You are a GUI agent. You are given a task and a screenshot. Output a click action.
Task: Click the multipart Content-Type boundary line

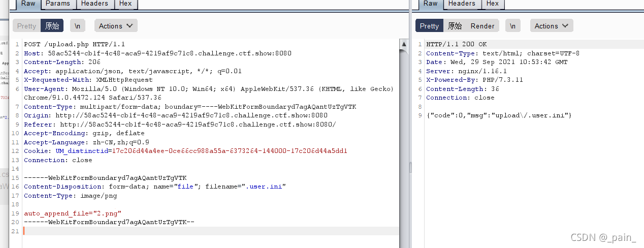click(x=190, y=107)
